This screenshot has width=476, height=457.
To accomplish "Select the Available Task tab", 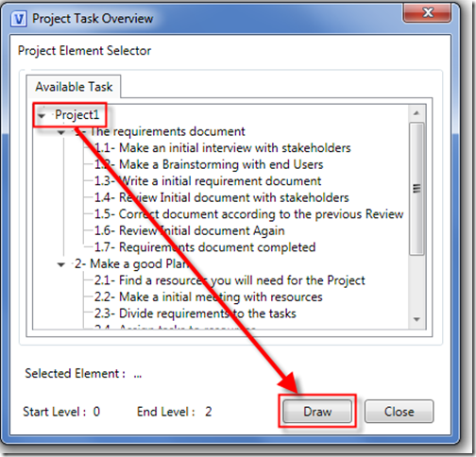I will pos(74,87).
